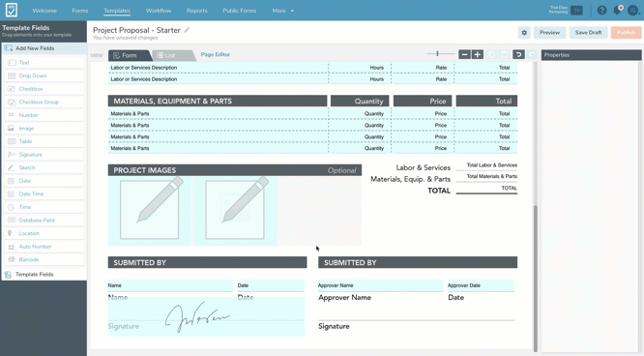
Task: Open the Workflow menu
Action: click(159, 11)
